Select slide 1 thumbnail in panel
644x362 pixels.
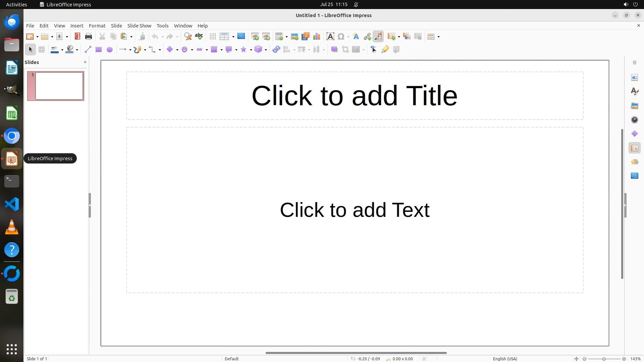(59, 86)
